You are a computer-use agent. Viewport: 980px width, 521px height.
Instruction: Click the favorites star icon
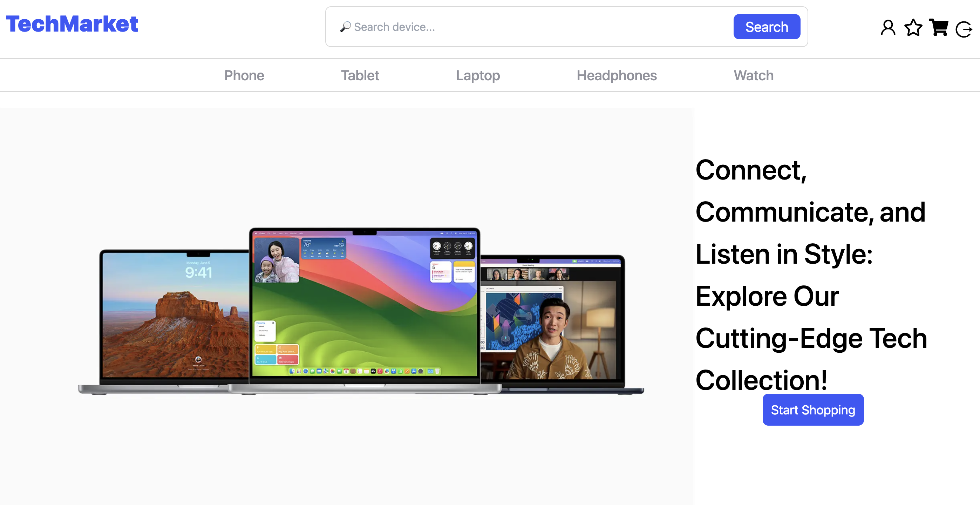[913, 28]
